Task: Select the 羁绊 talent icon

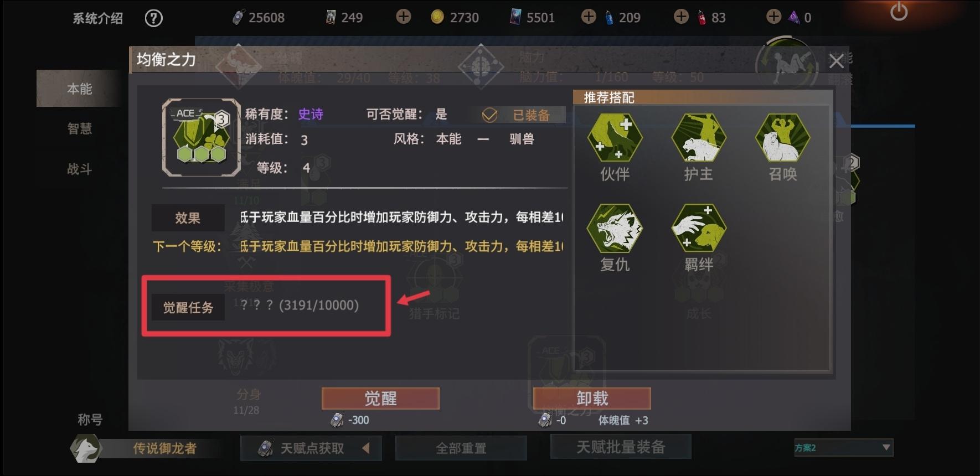Action: (699, 228)
